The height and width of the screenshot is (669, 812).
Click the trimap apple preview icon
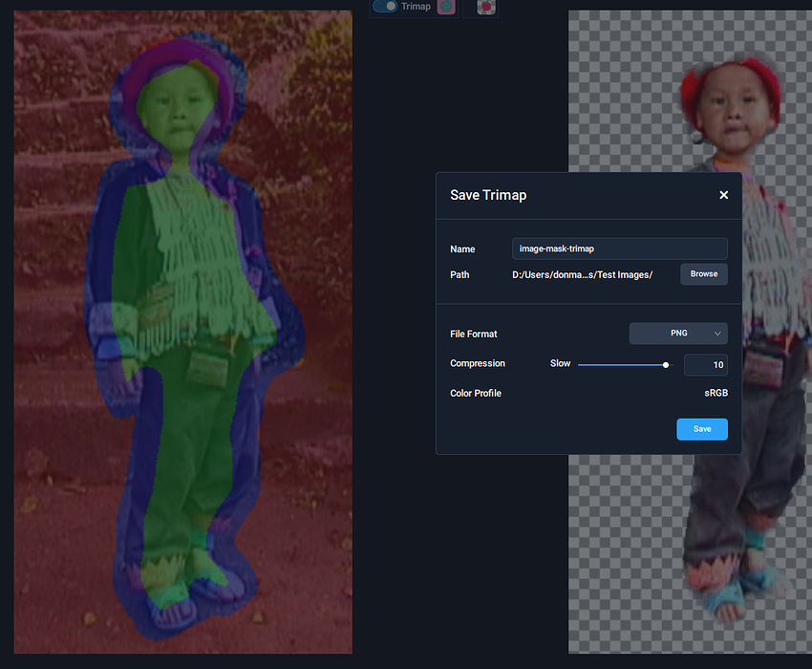coord(446,7)
